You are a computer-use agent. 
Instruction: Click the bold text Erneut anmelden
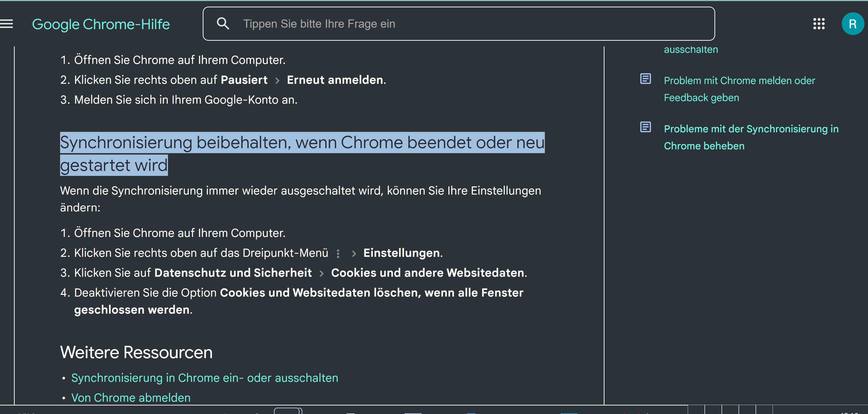click(335, 80)
